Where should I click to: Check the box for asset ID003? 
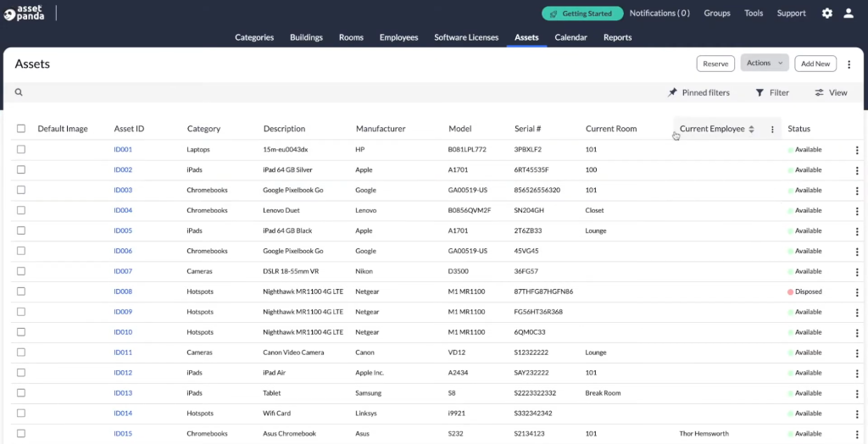(x=21, y=190)
